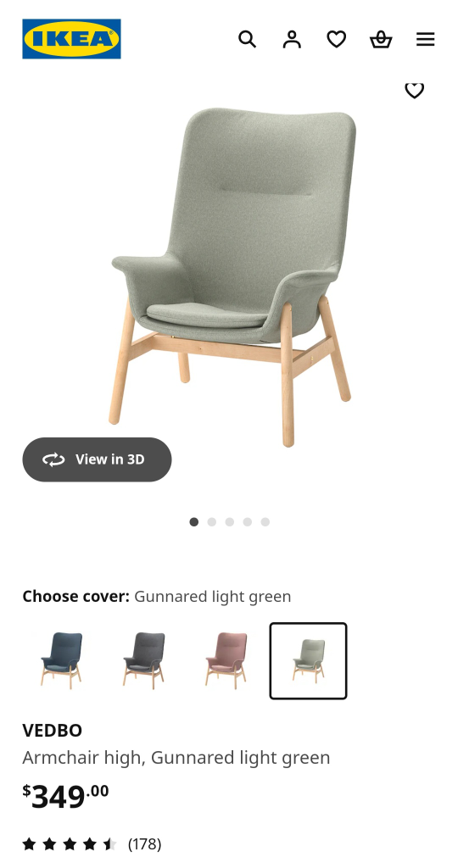Screen dimensions: 458x868
Task: Open the search magnifier icon
Action: (247, 39)
